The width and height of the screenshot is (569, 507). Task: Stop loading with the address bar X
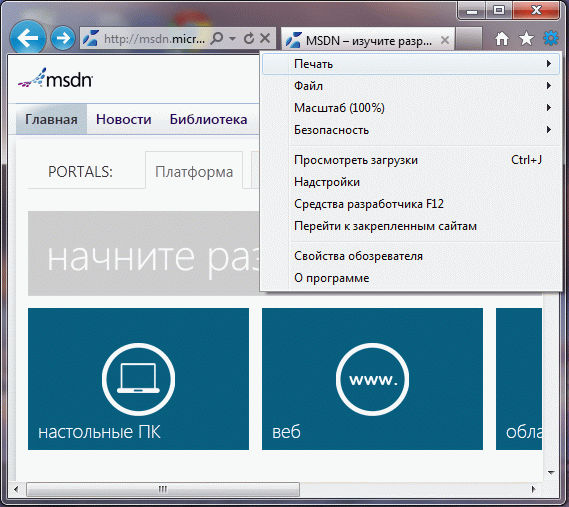(265, 38)
